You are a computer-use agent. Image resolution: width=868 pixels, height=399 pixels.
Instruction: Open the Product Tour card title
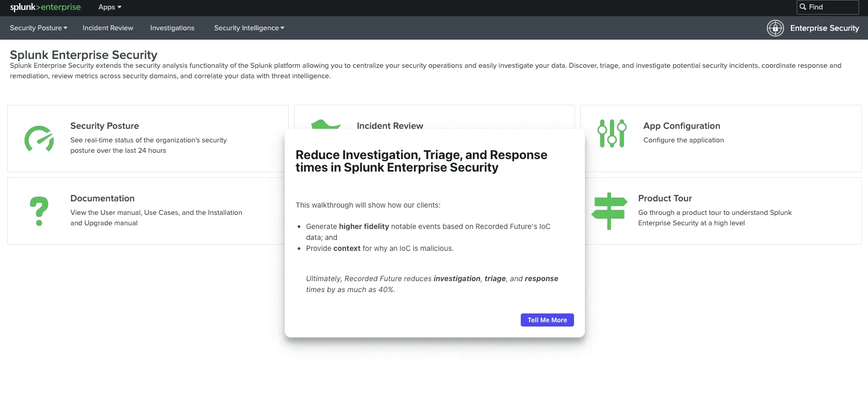click(x=665, y=199)
